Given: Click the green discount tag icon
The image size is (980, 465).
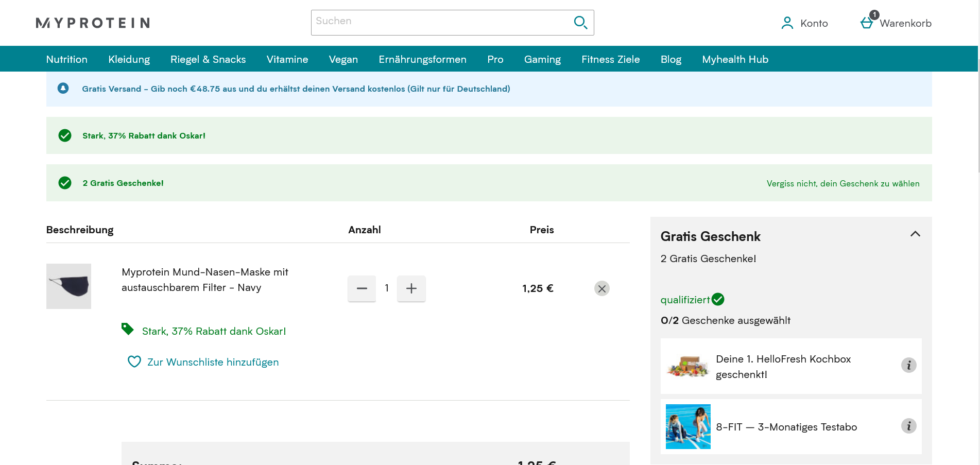Looking at the screenshot, I should (x=128, y=329).
